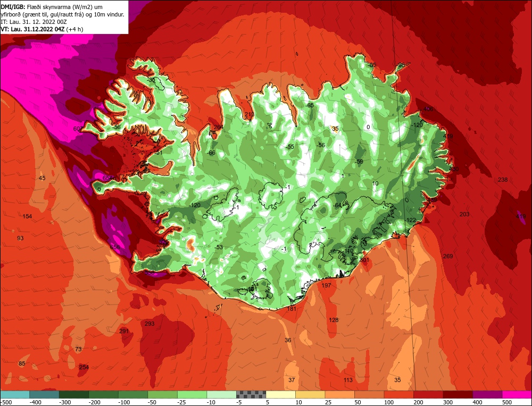Click the land value '-55' in north-central Iceland
This screenshot has width=532, height=406.
(290, 147)
